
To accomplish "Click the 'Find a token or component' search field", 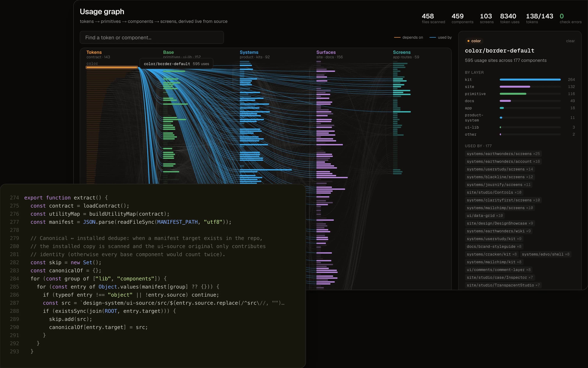I will pos(152,38).
